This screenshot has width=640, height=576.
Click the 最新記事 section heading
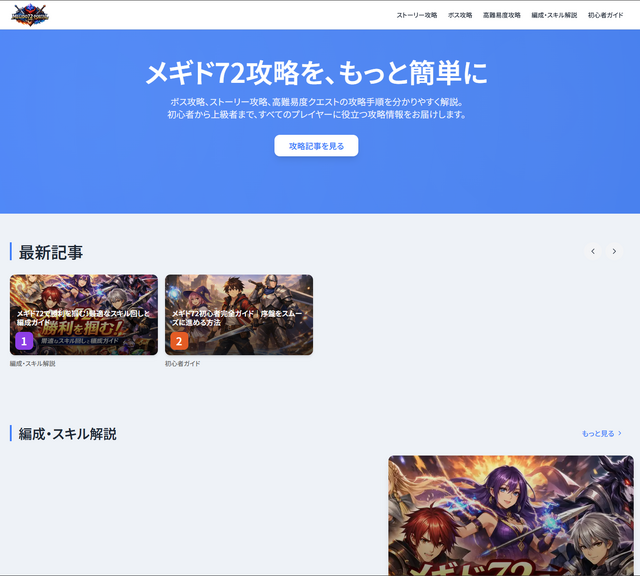[x=51, y=252]
